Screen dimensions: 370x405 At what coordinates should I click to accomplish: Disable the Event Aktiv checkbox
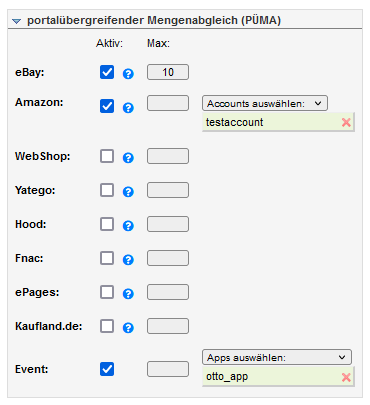click(107, 369)
